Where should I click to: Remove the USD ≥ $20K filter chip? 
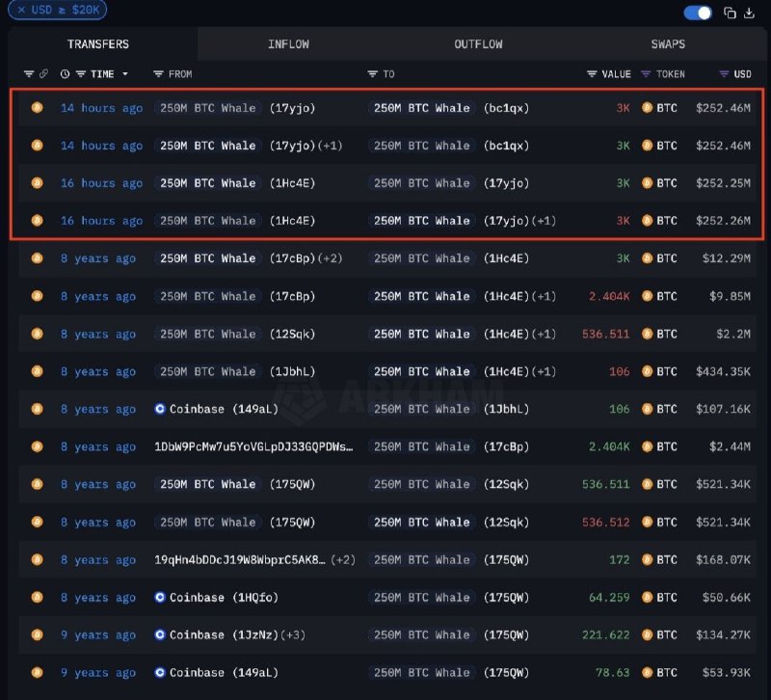(21, 10)
